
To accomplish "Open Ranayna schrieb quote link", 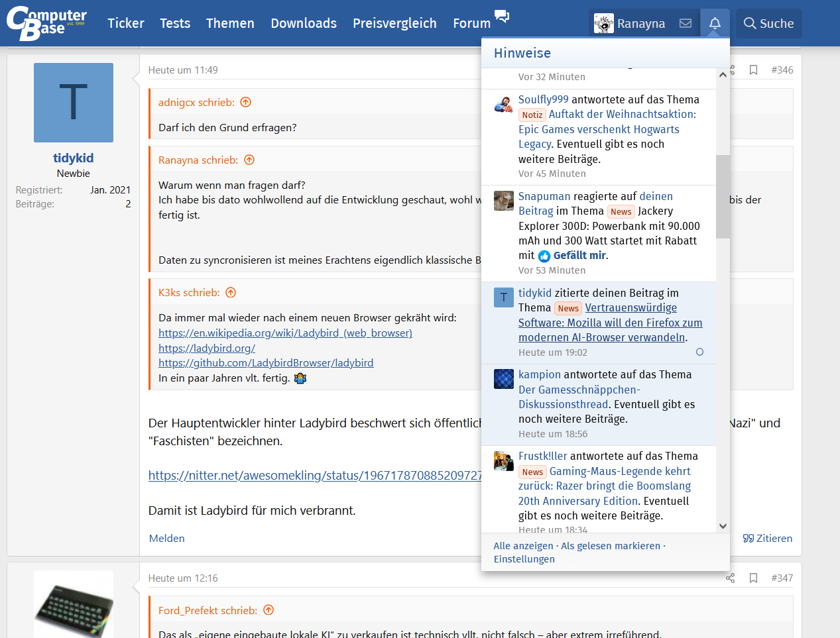I will point(198,160).
